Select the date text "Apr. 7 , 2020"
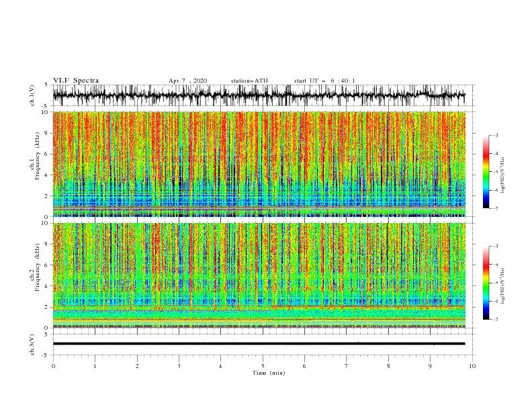The height and width of the screenshot is (411, 532). point(187,81)
